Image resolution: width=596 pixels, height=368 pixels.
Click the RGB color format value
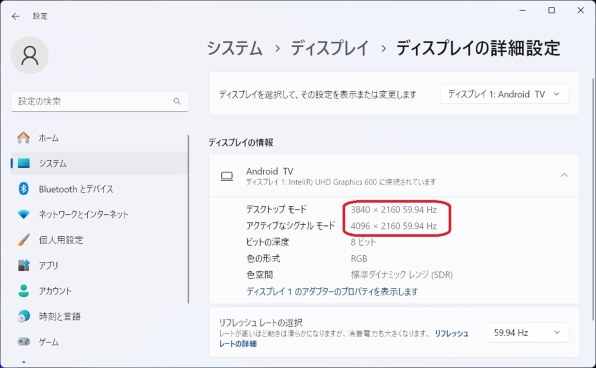[x=359, y=259]
